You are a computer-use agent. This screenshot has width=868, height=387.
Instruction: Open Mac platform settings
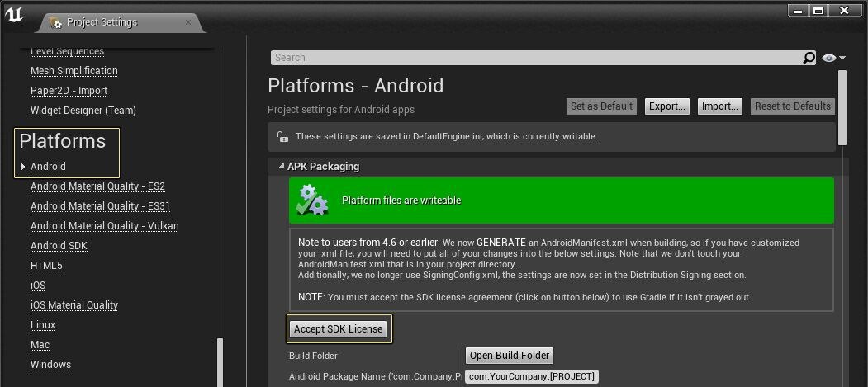point(40,345)
